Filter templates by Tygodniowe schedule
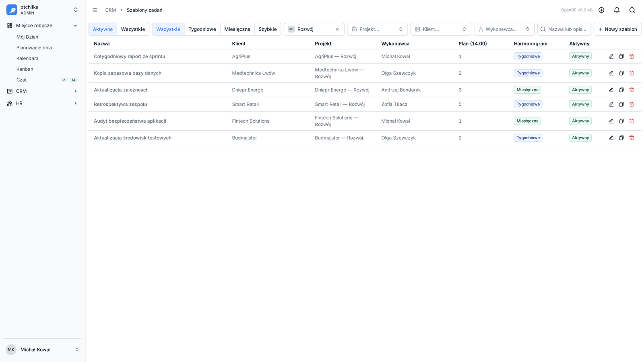 tap(202, 29)
